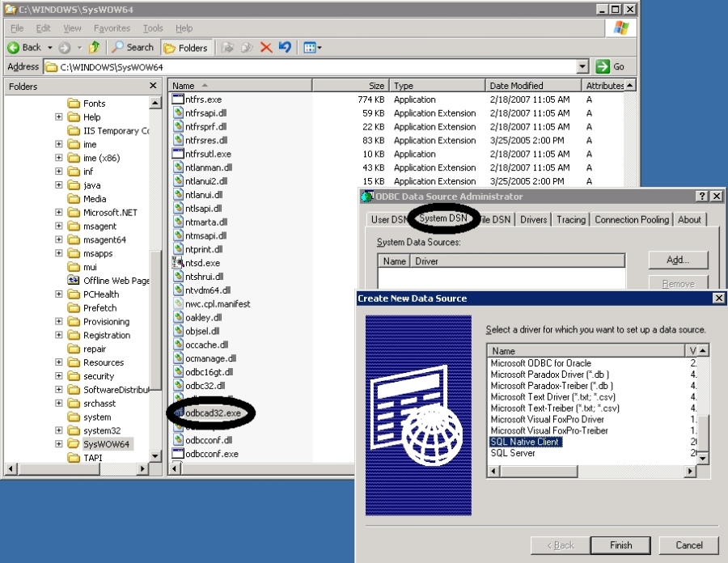The image size is (728, 563).
Task: Select SQL Server in driver list
Action: pos(513,453)
